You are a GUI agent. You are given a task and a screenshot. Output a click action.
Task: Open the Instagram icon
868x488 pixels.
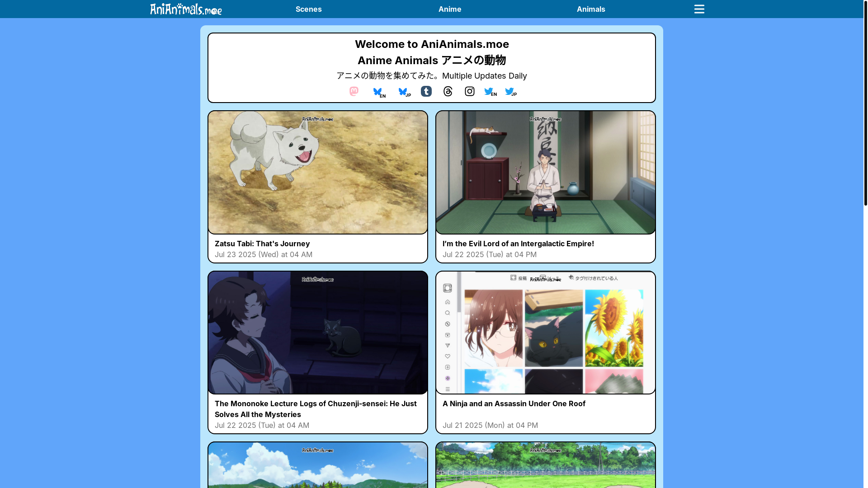470,91
